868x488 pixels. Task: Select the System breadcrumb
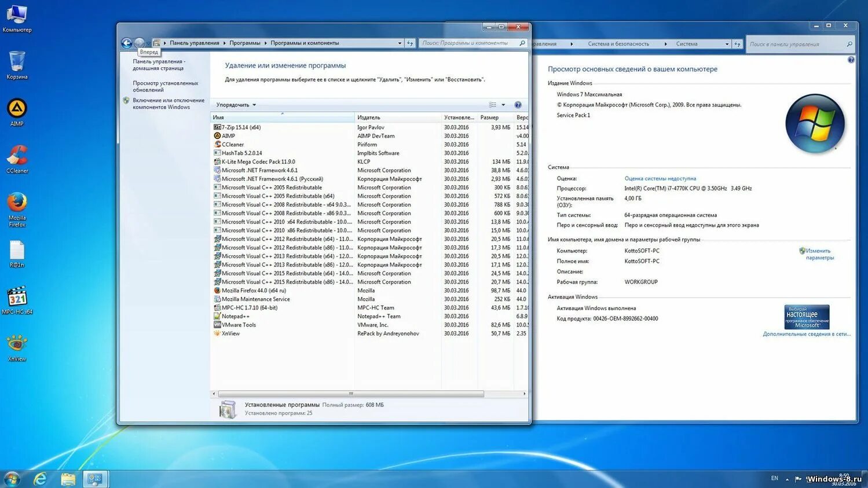click(687, 44)
